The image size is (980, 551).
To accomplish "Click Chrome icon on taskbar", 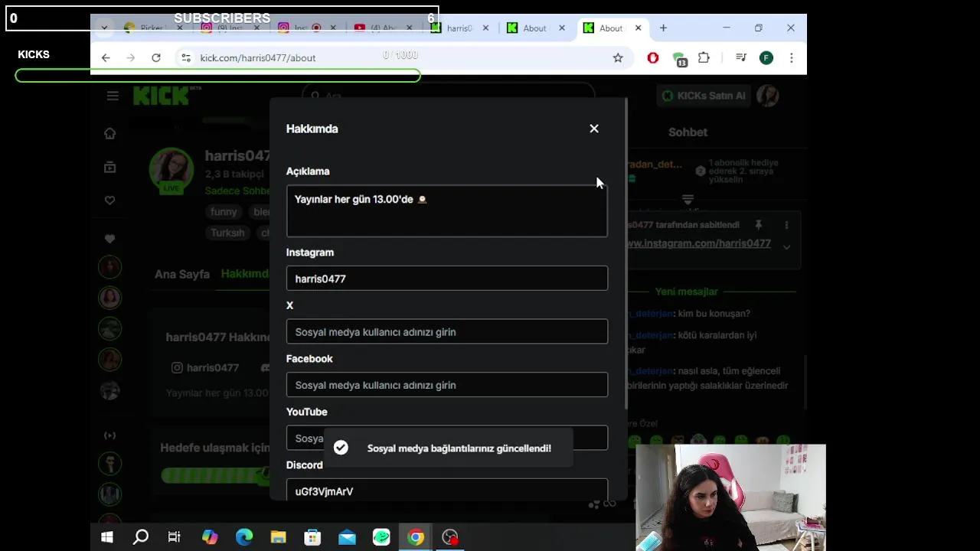I will [416, 537].
